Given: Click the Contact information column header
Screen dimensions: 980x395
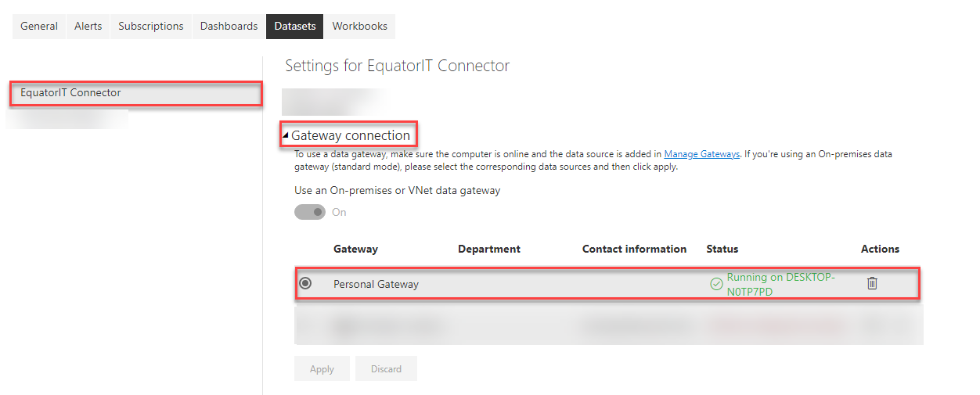Looking at the screenshot, I should tap(634, 249).
